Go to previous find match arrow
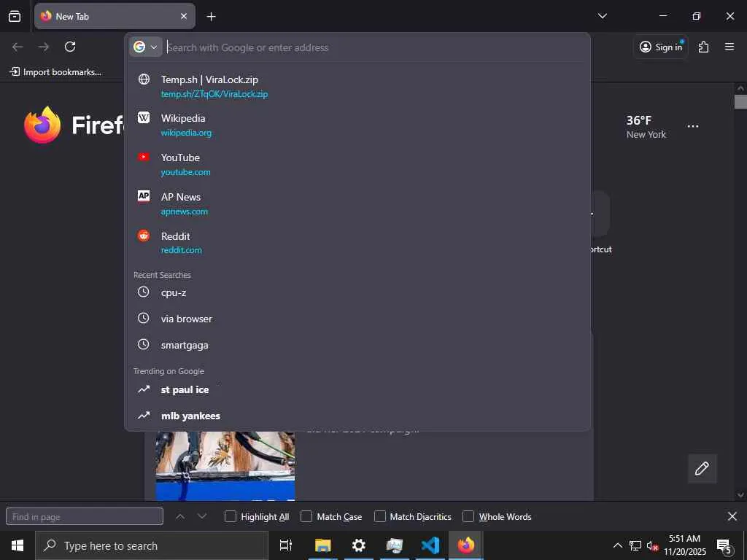This screenshot has height=560, width=747. pos(180,517)
